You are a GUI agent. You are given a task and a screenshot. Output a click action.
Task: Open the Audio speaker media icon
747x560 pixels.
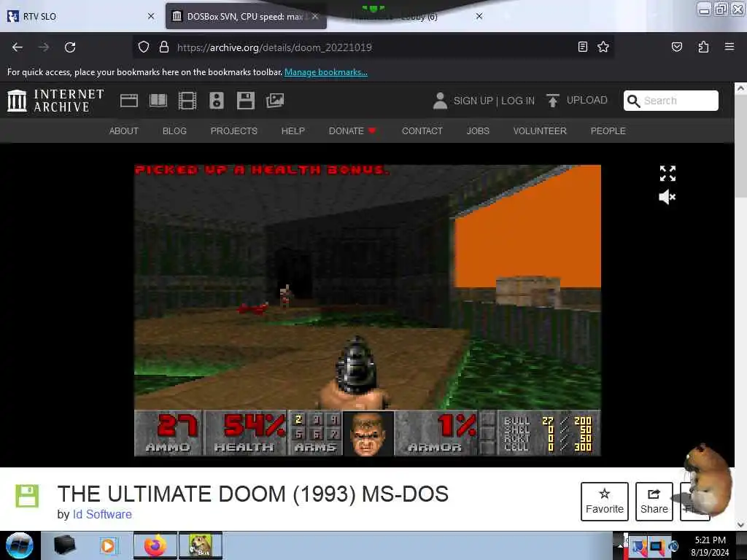216,101
